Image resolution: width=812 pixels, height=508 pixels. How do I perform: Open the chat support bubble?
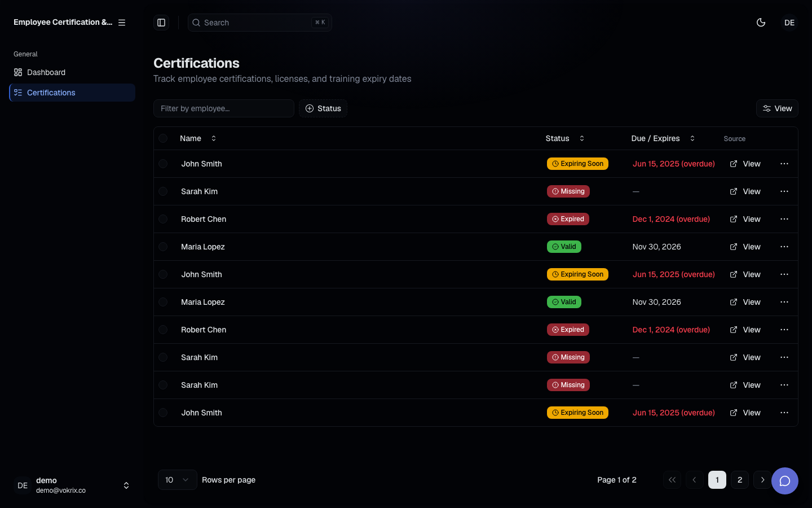coord(785,481)
